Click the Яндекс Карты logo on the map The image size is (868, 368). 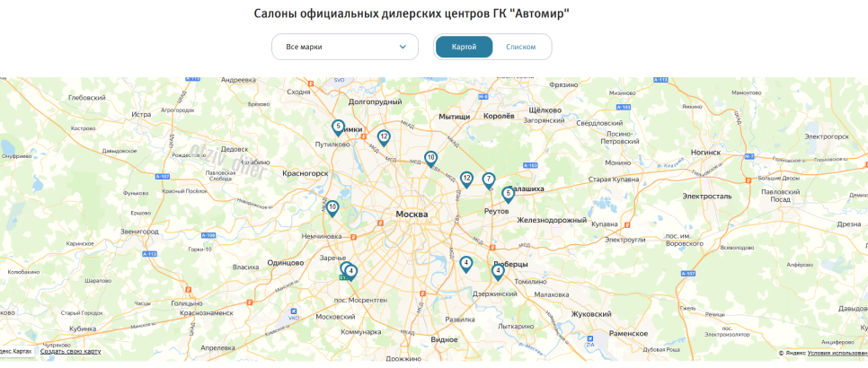[16, 352]
